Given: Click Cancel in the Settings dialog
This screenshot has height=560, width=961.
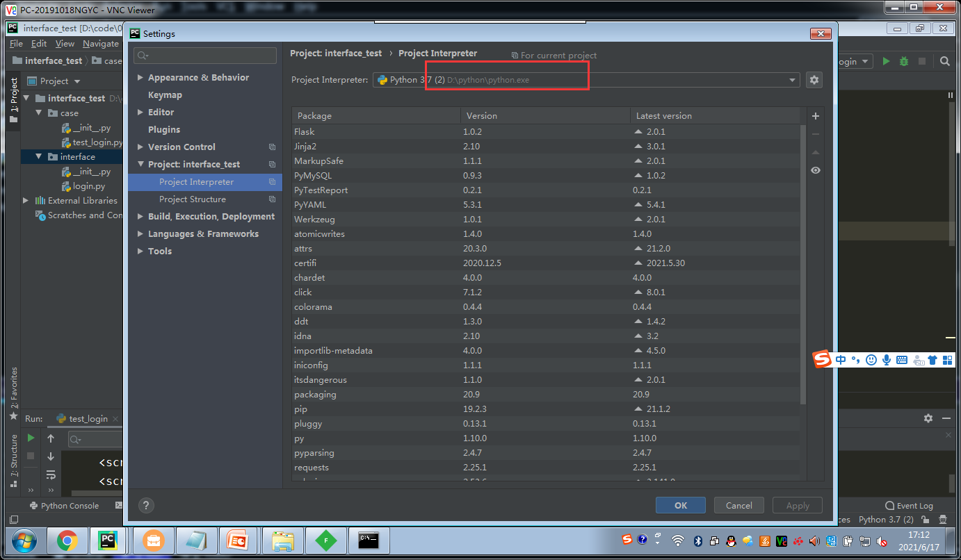Looking at the screenshot, I should 738,506.
